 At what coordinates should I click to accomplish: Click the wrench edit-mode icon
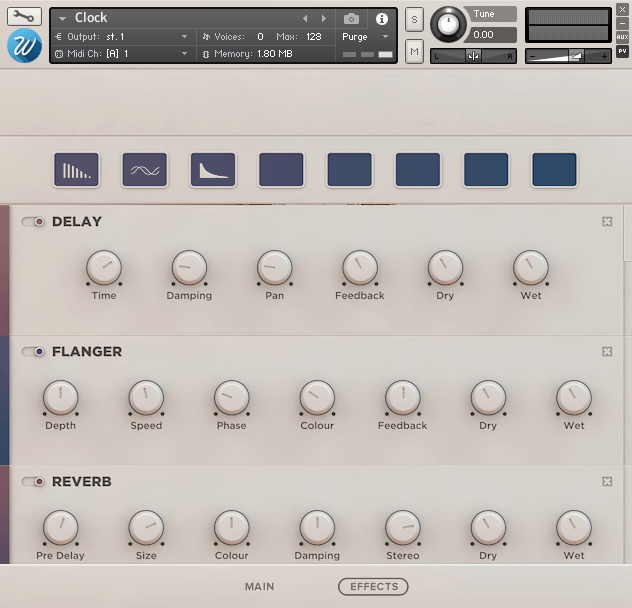(25, 16)
